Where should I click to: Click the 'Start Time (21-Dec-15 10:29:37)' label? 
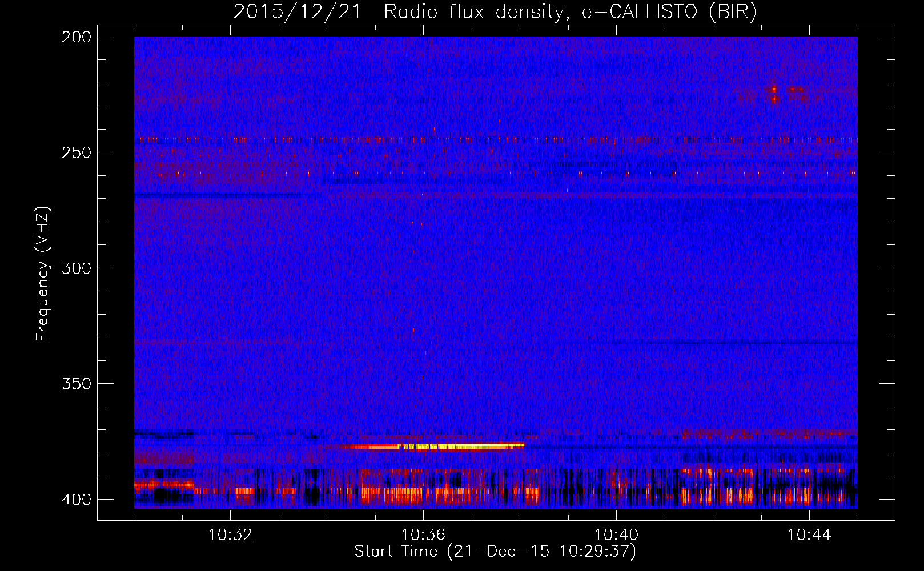click(x=495, y=552)
